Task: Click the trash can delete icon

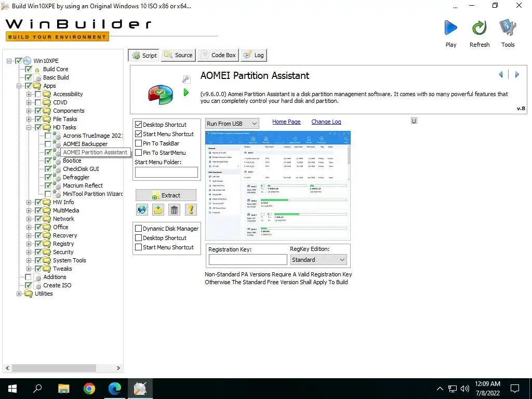Action: click(x=174, y=210)
